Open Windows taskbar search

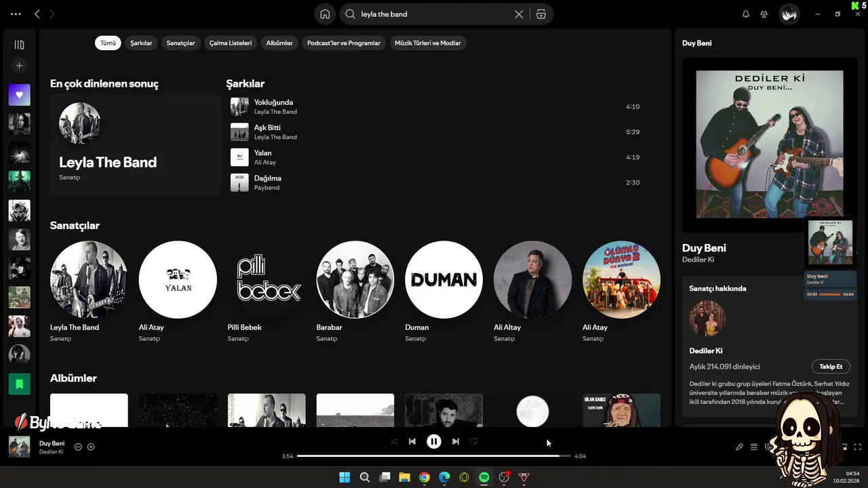(x=365, y=477)
